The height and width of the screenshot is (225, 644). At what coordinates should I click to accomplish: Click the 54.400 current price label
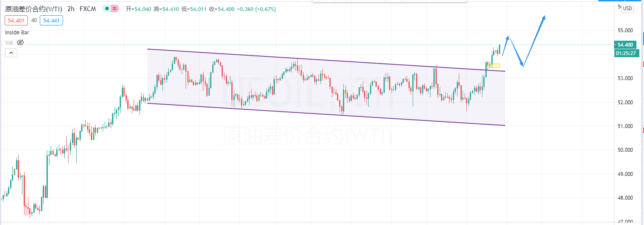click(x=625, y=45)
